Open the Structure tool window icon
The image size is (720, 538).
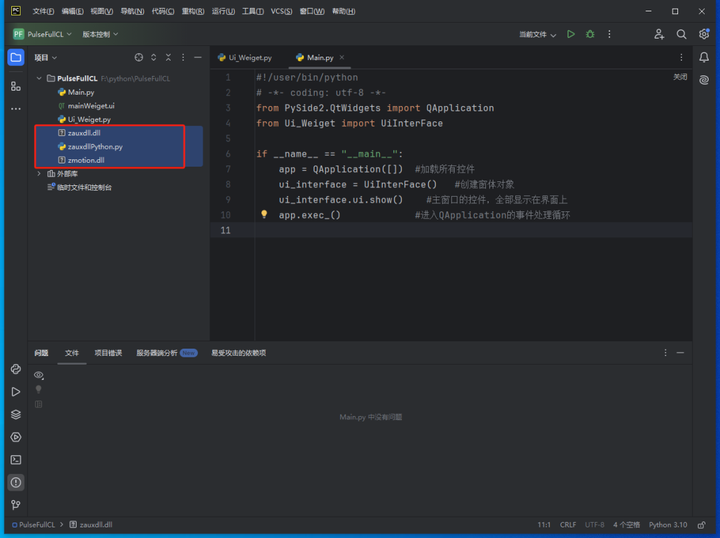click(16, 86)
